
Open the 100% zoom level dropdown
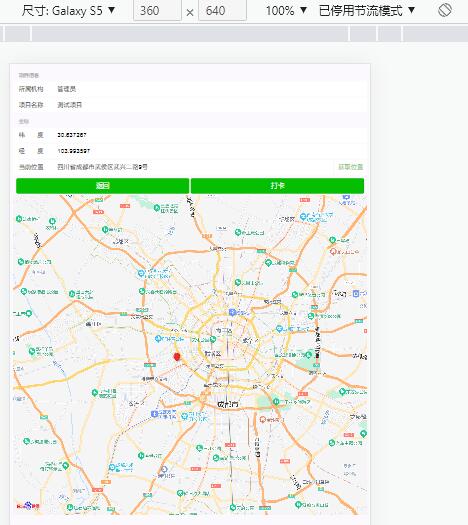pyautogui.click(x=287, y=11)
